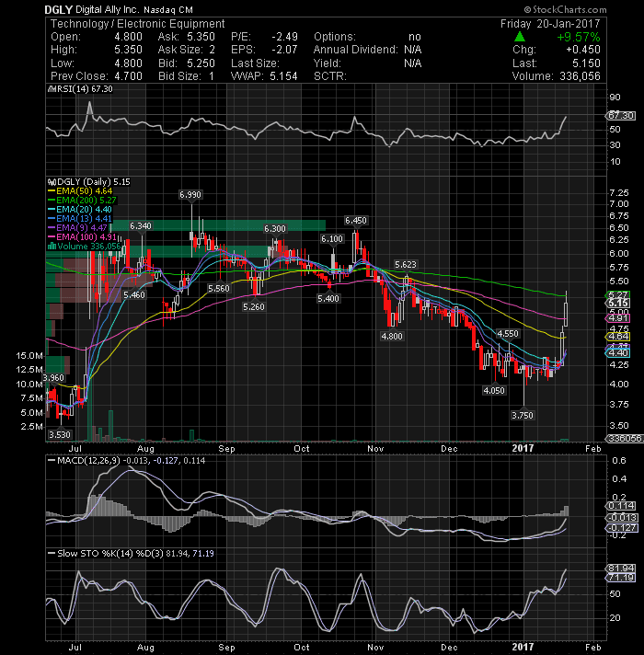Click the 3.960 price label
Viewport: 644px width, 655px height.
pos(53,378)
